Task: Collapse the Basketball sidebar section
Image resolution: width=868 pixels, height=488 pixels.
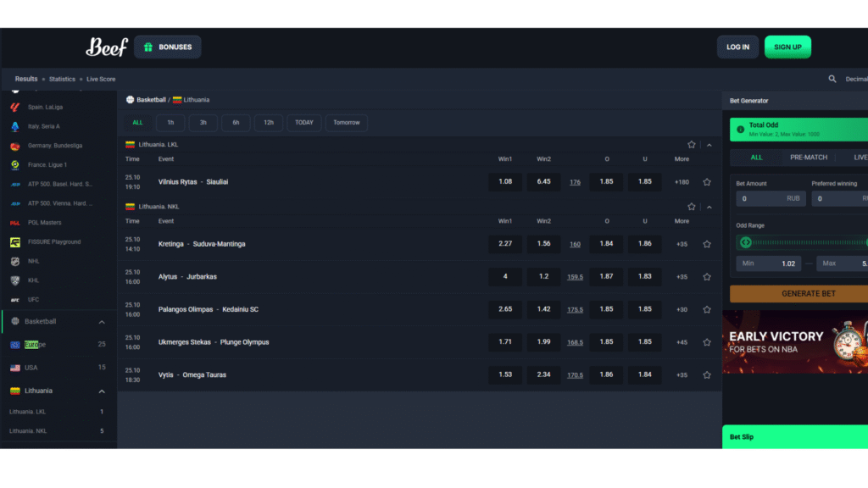Action: point(102,322)
